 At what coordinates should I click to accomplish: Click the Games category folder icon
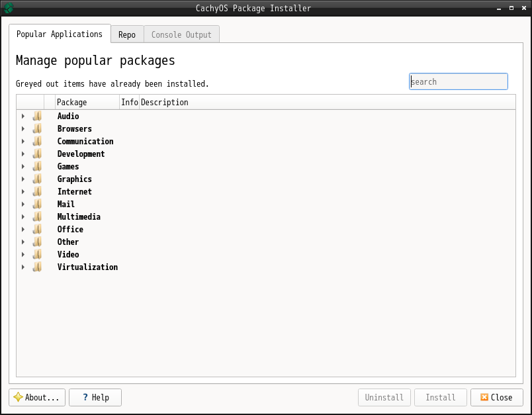pos(37,166)
